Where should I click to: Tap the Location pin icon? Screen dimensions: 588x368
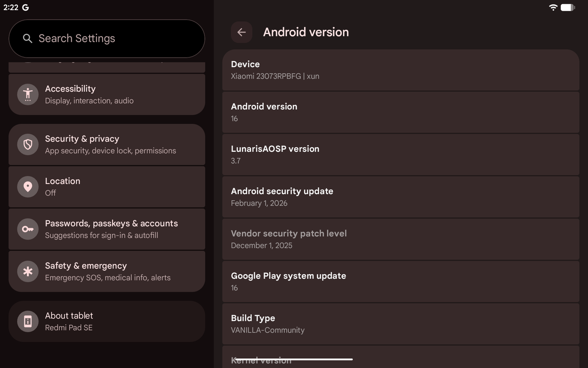coord(28,187)
